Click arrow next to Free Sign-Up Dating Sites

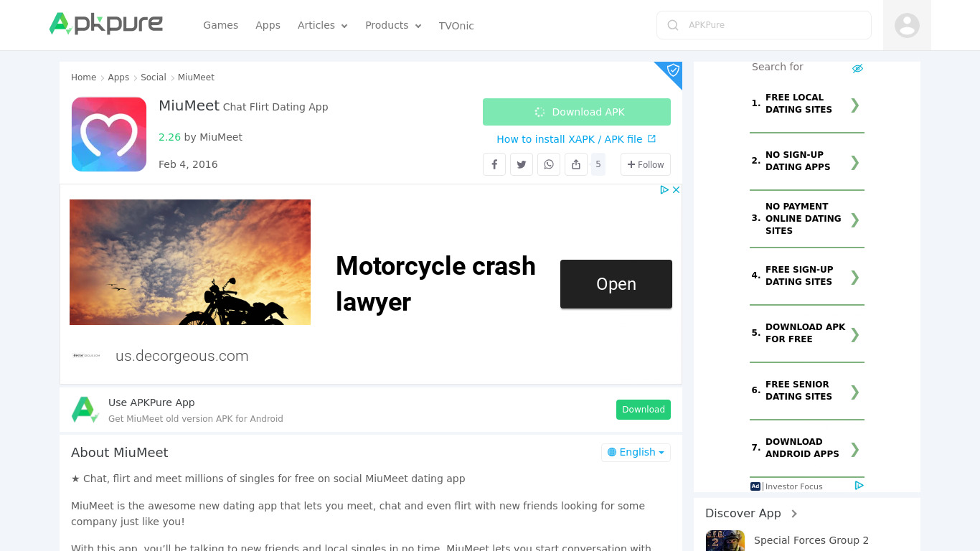coord(854,277)
